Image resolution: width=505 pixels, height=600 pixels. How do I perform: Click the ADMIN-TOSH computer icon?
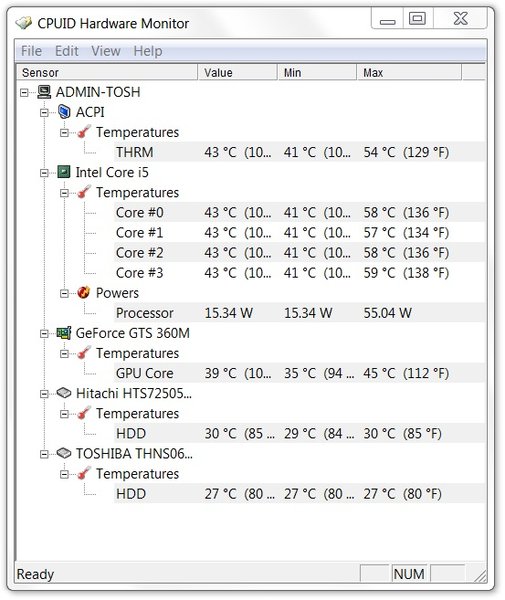coord(44,92)
